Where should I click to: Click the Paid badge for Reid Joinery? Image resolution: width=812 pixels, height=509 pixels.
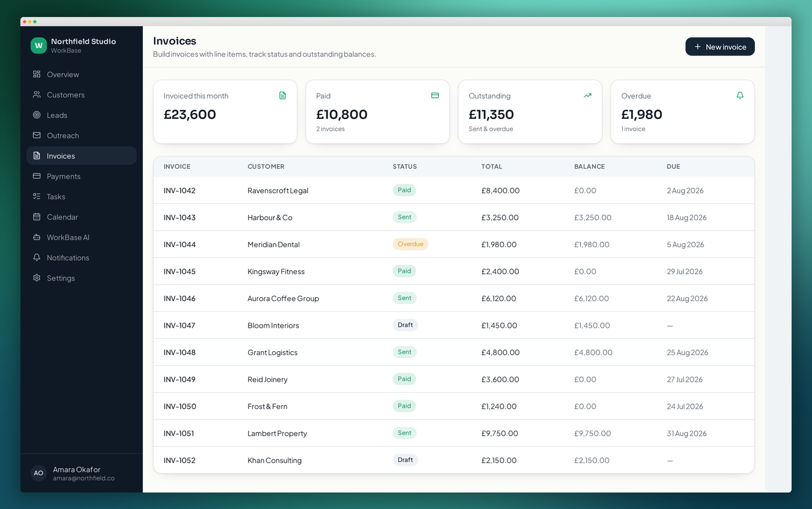tap(404, 379)
